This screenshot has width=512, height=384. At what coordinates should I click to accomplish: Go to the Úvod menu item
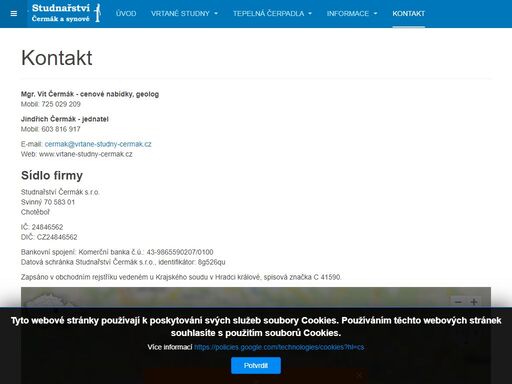coord(126,14)
